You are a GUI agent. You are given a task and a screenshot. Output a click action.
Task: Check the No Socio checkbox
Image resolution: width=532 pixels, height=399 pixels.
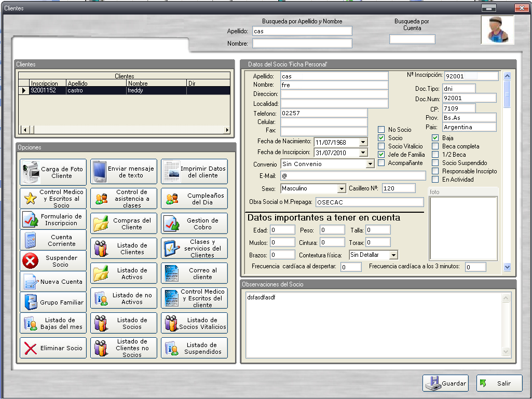click(x=381, y=130)
